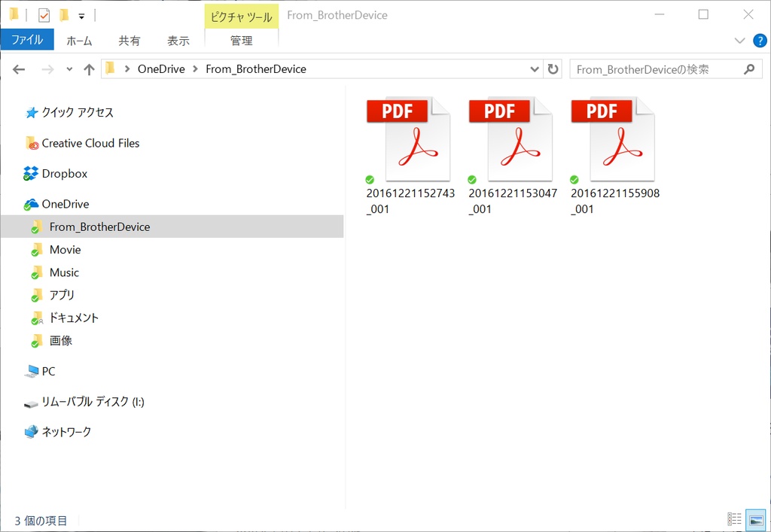Viewport: 771px width, 532px height.
Task: Click the search magnifier icon
Action: [749, 69]
